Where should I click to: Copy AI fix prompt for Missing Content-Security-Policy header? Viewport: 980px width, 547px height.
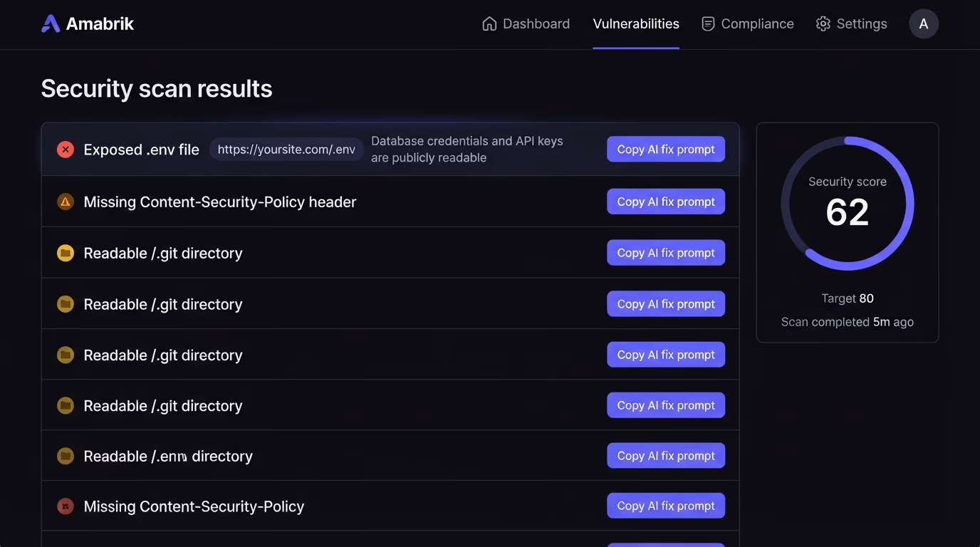click(666, 202)
